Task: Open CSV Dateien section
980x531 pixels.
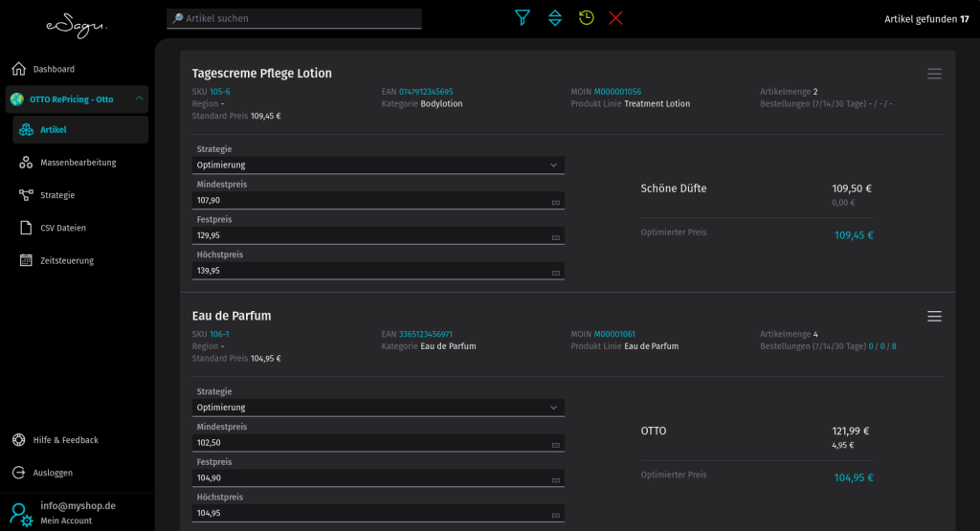Action: click(63, 228)
